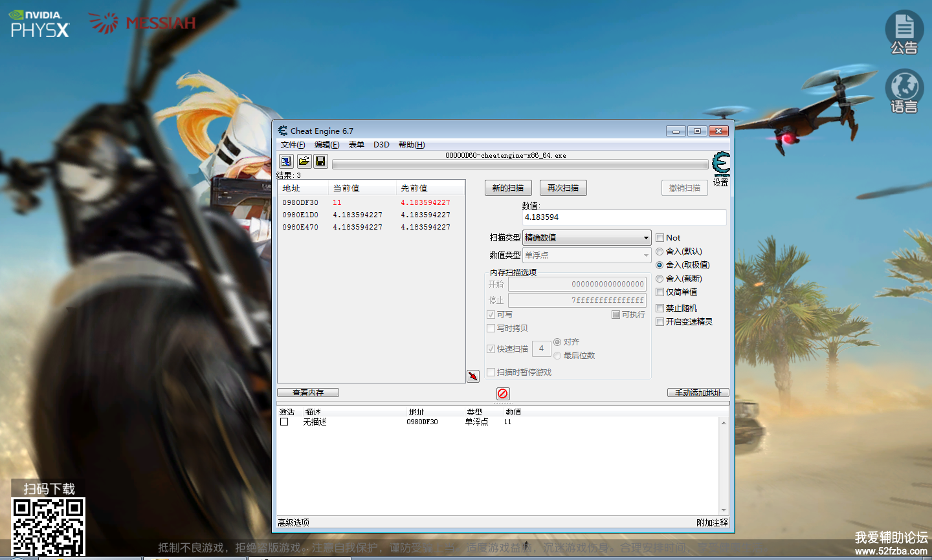Open D3D menu
Viewport: 932px width, 560px height.
pos(381,145)
